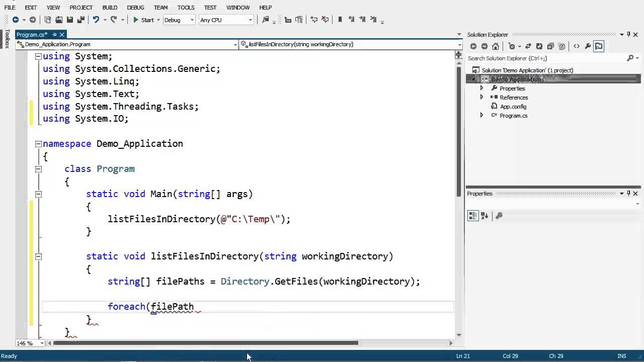Click the Collapse All icon in Solution Explorer
Screen dimensions: 644x362
[550, 46]
